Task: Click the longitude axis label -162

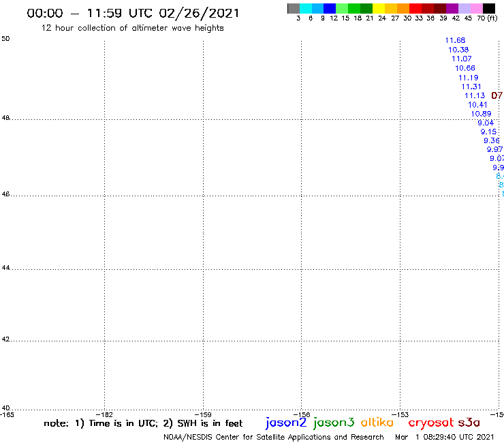Action: coord(104,415)
